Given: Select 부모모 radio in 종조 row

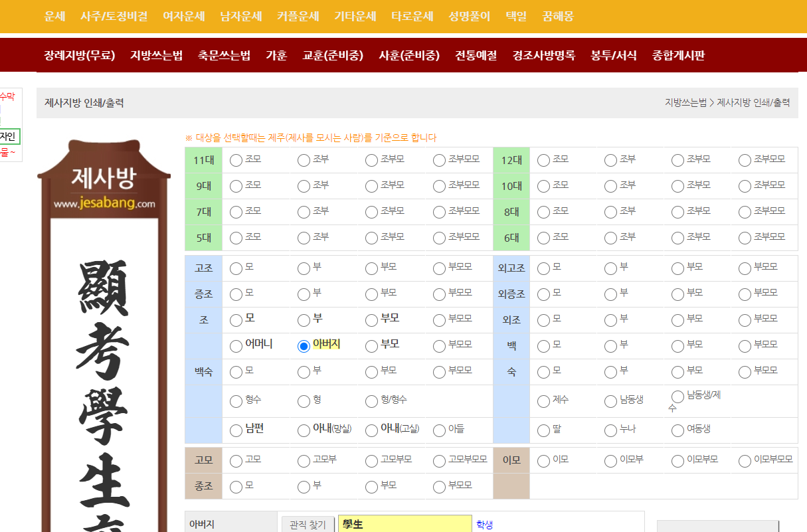Looking at the screenshot, I should (x=439, y=487).
